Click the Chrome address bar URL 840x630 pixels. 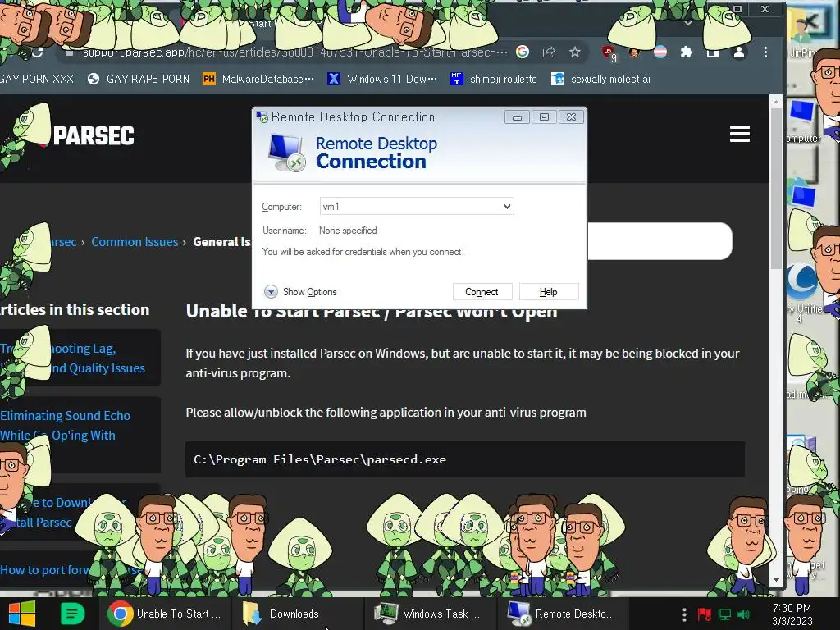[x=294, y=52]
